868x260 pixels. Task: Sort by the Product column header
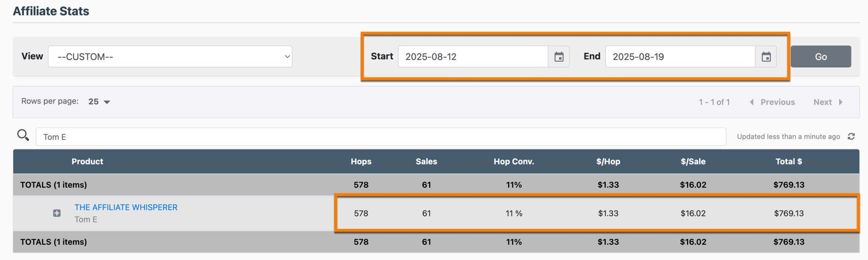point(87,161)
